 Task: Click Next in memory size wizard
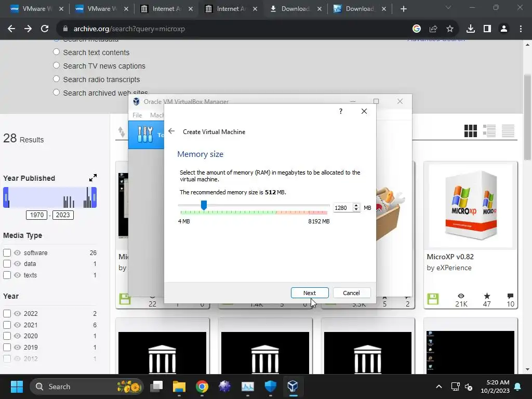click(x=310, y=293)
